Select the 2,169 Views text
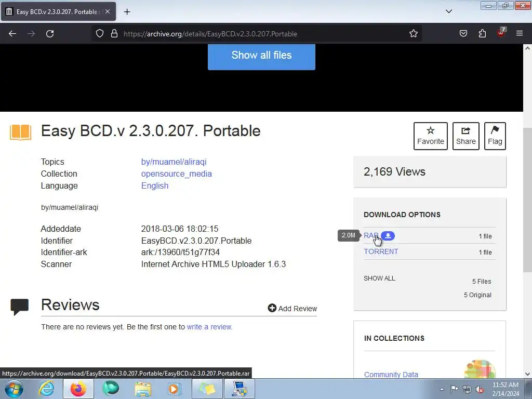532x399 pixels. coord(394,171)
